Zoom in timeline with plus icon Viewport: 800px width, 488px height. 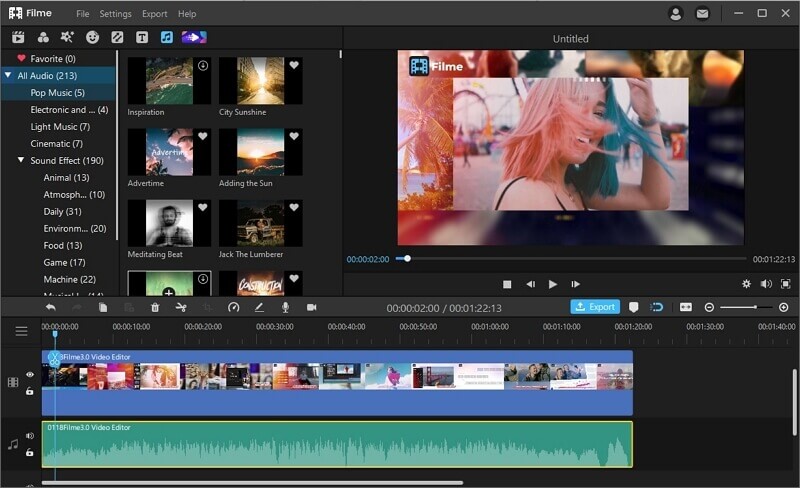pyautogui.click(x=784, y=307)
